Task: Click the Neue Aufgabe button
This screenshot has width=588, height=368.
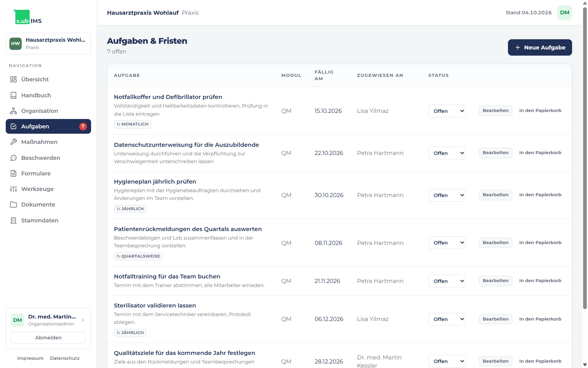Action: pyautogui.click(x=540, y=47)
